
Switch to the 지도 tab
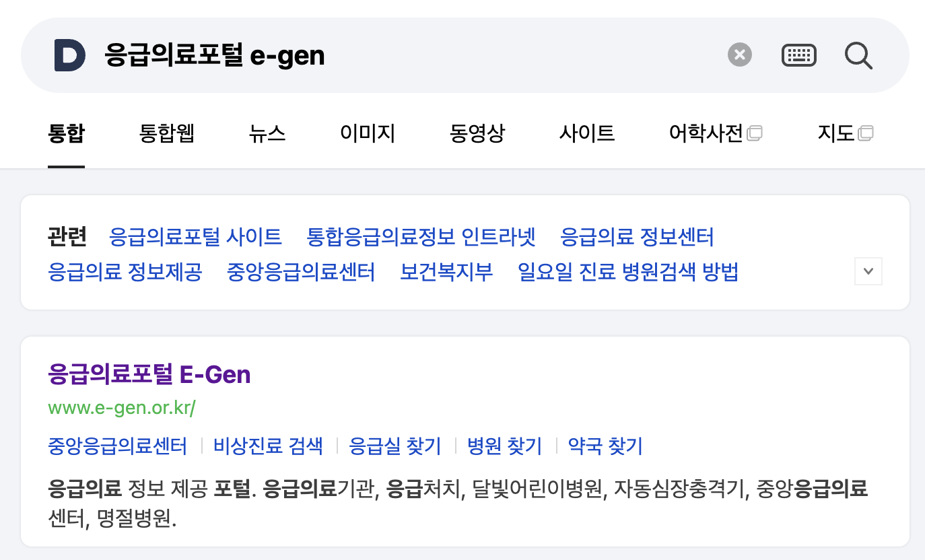838,133
